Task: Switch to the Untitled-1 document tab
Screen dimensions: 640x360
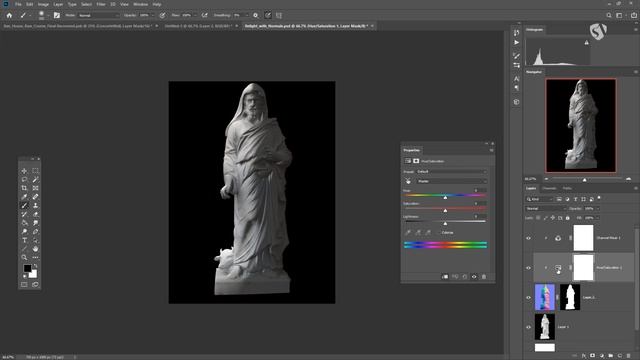Action: [x=199, y=26]
